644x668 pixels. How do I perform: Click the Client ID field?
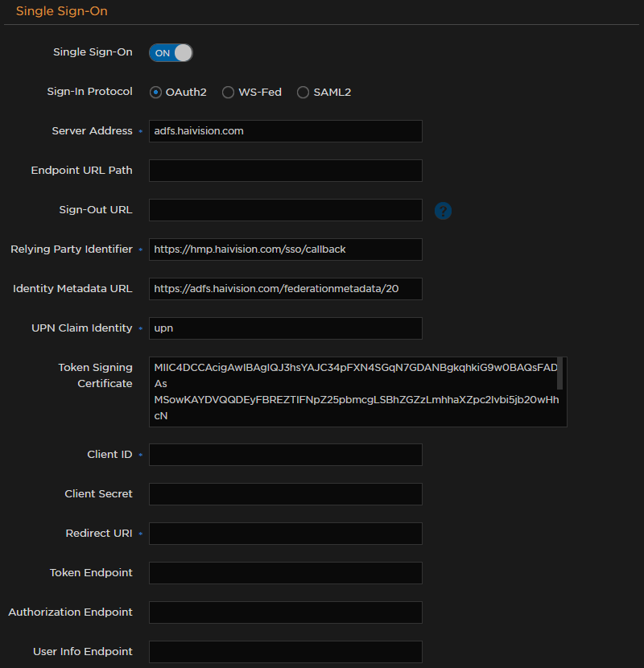(285, 454)
